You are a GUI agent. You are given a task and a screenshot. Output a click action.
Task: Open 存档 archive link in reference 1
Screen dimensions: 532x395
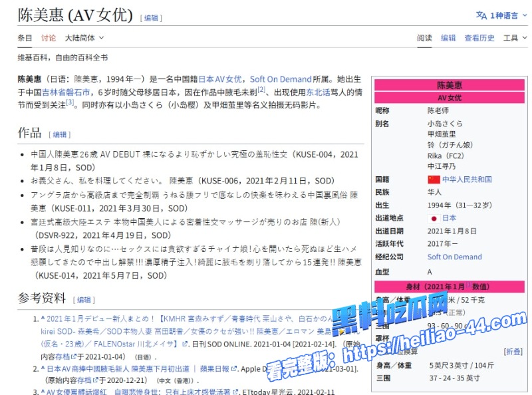(63, 357)
